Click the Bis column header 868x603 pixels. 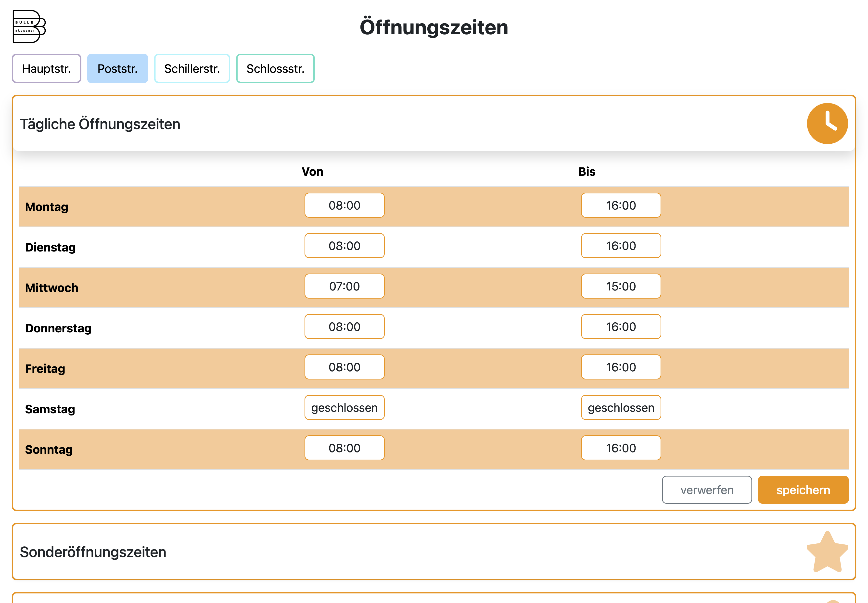pos(587,172)
